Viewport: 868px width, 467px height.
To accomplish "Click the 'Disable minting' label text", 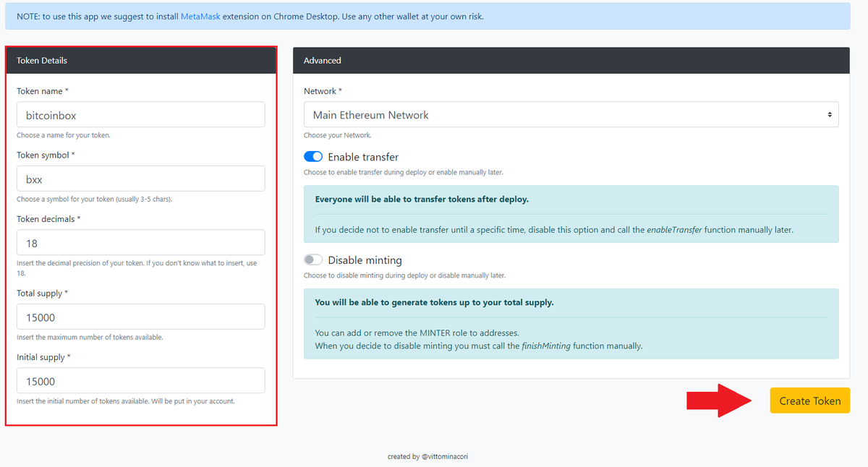I will coord(365,260).
